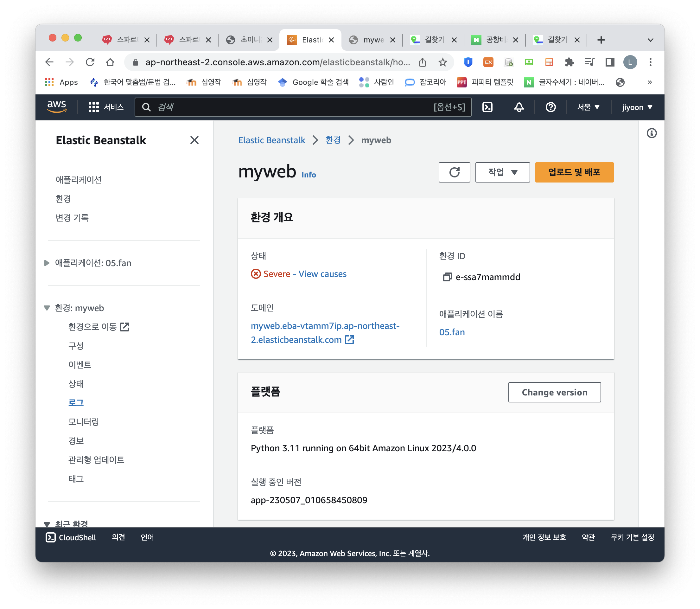Show hidden bookmarks overflow chevron
The width and height of the screenshot is (700, 609).
[649, 82]
